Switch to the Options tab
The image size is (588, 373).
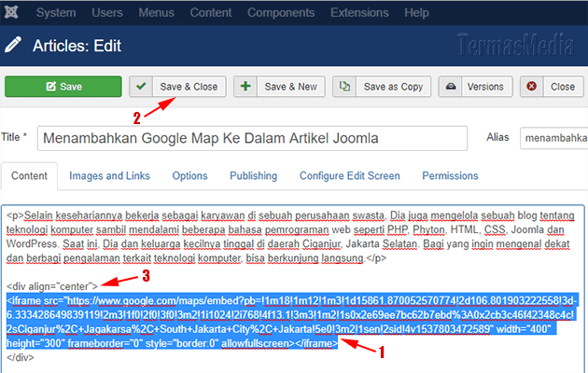click(189, 175)
